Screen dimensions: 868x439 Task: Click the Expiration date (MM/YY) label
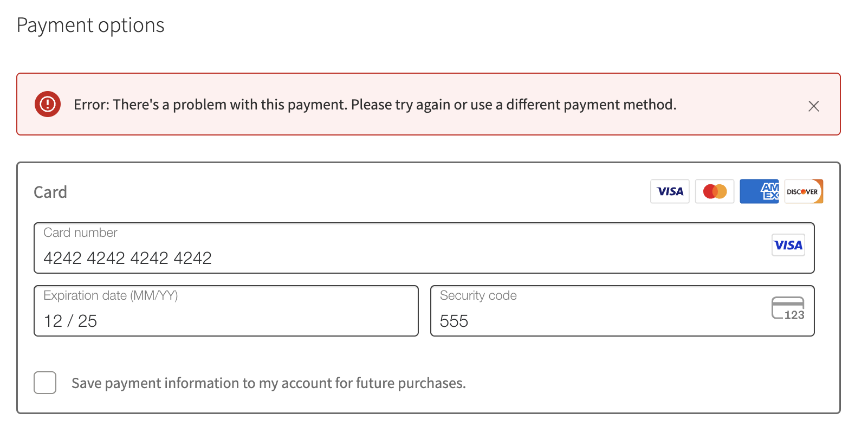click(111, 295)
